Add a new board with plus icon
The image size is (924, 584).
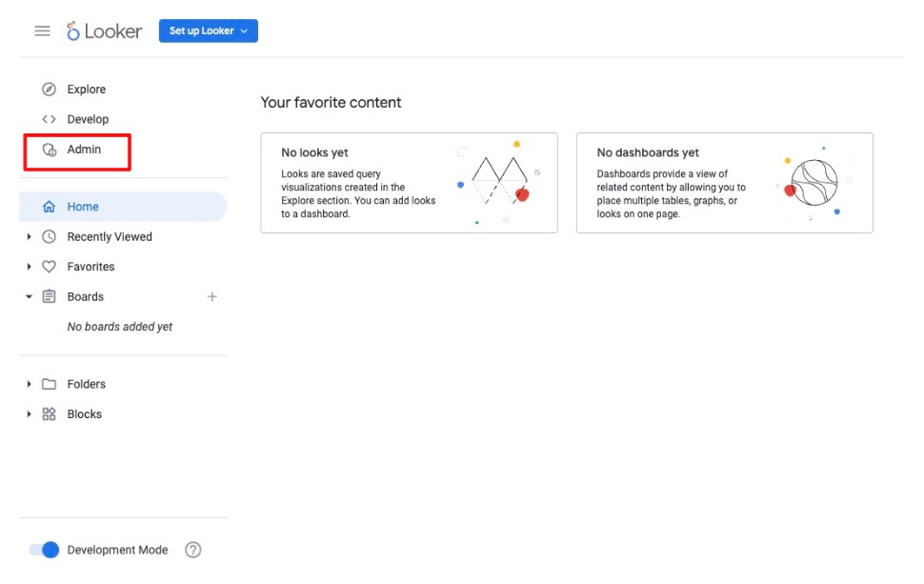pos(212,296)
